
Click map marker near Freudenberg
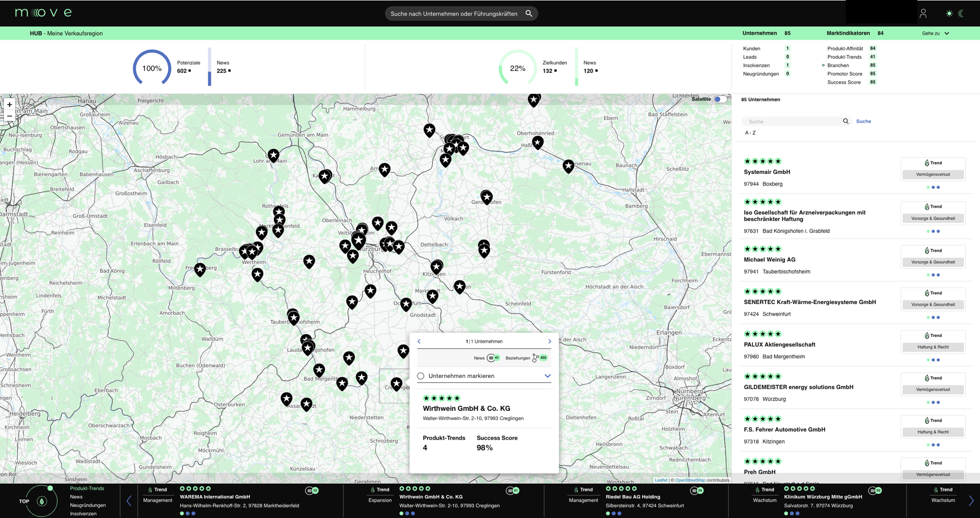[200, 269]
